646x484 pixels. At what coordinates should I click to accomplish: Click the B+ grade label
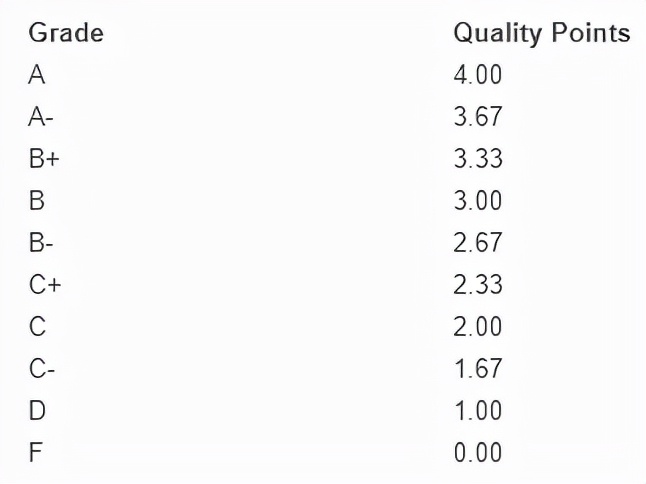(x=44, y=159)
